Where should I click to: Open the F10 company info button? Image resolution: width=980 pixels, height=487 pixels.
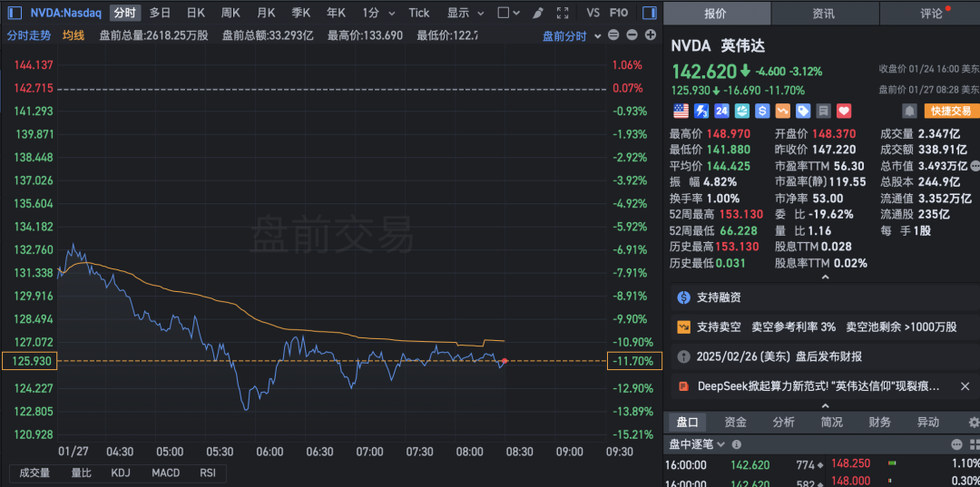[x=619, y=13]
